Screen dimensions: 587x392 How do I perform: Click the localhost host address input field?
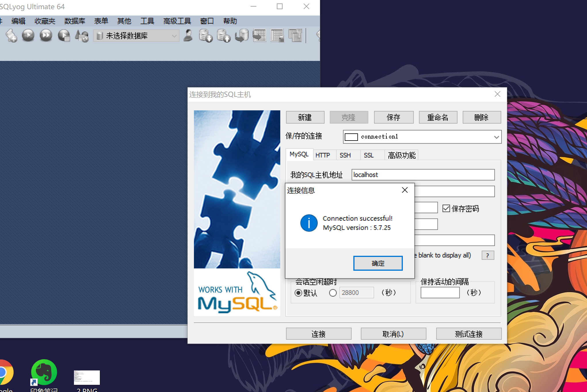tap(423, 175)
